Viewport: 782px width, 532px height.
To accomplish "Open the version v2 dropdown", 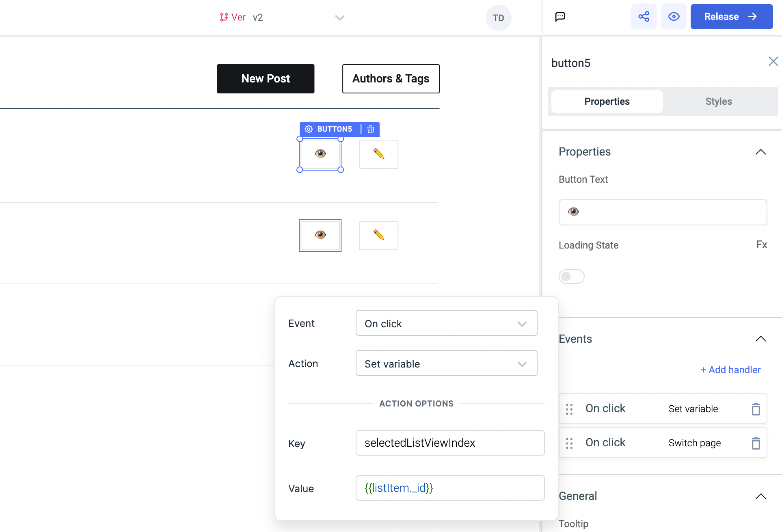I will pos(339,17).
